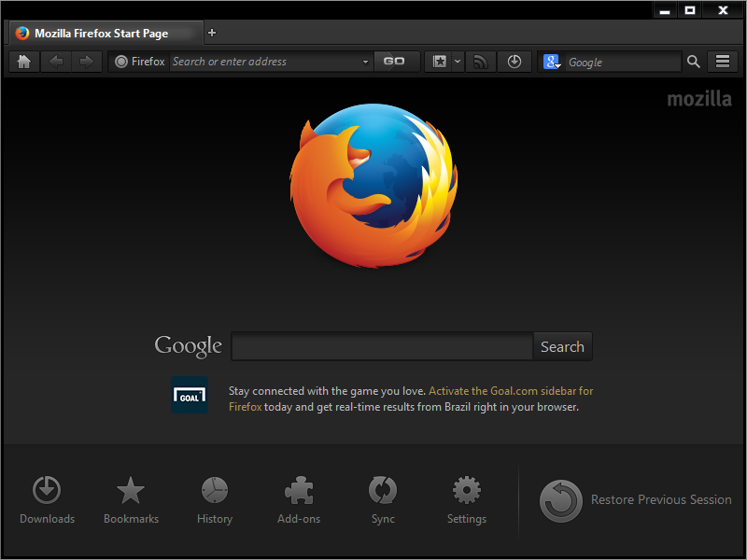Open Downloads from the bottom launcher
Screen dimensions: 747x560
[x=47, y=500]
